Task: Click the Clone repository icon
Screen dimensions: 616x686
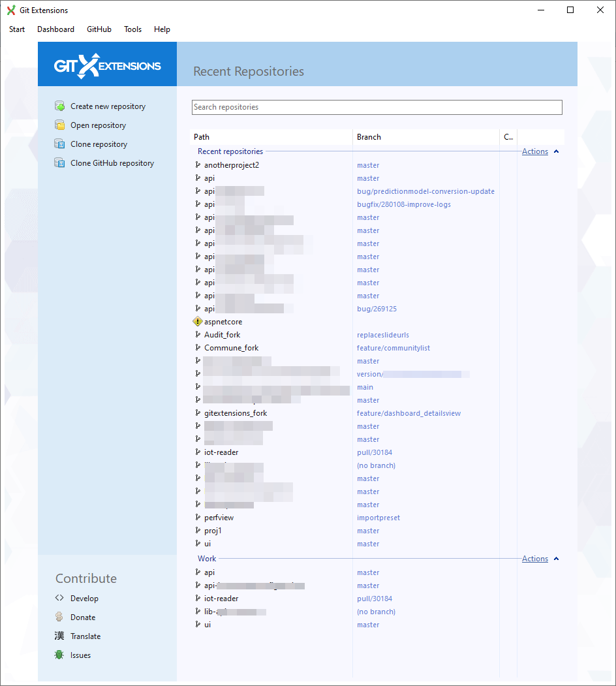Action: point(59,144)
